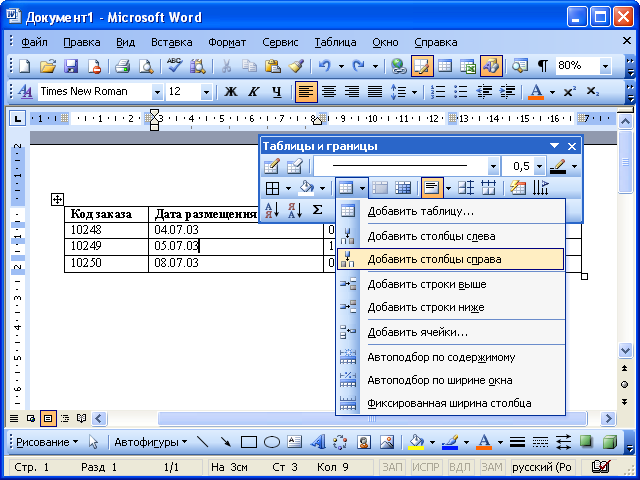
Task: Pick fill color bucket on drawing toolbar
Action: [x=416, y=442]
